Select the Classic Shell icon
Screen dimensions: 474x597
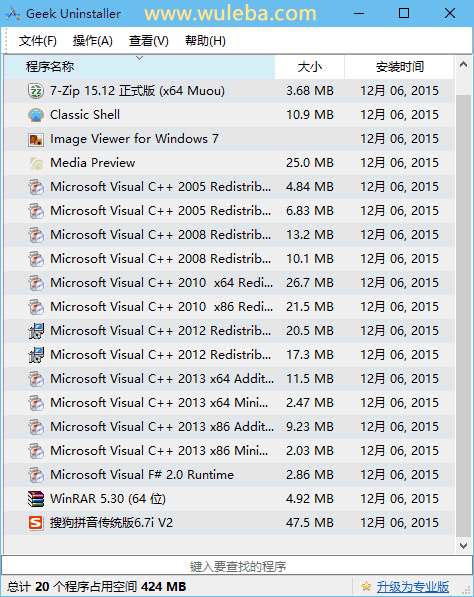click(36, 115)
